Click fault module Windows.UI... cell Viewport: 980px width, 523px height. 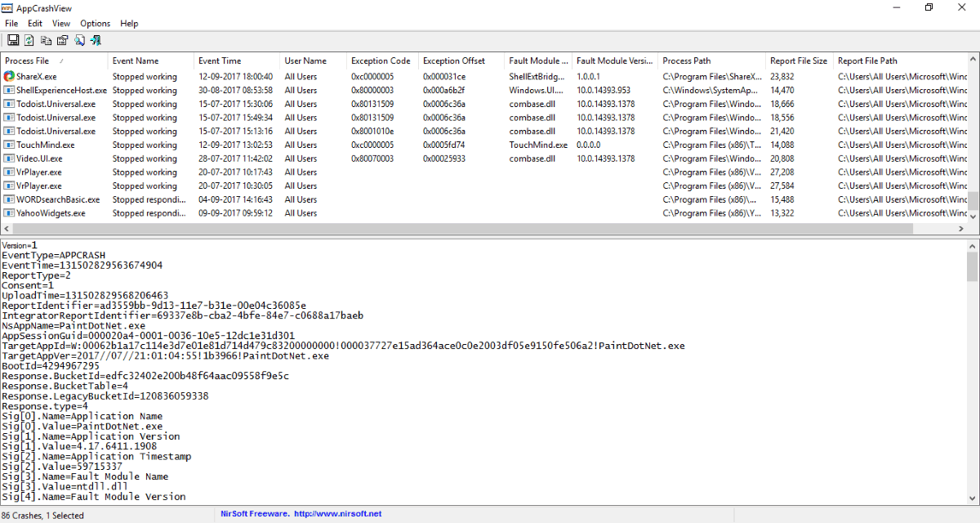click(x=536, y=90)
